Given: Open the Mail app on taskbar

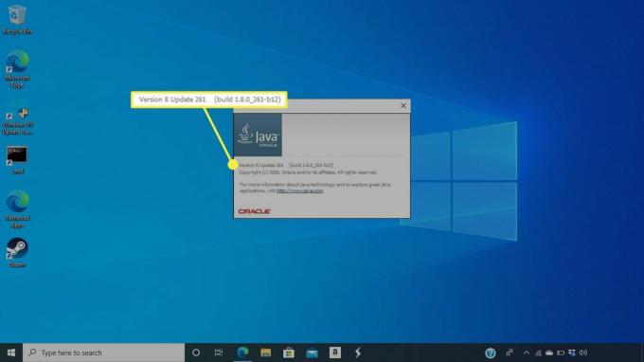Looking at the screenshot, I should coord(312,353).
